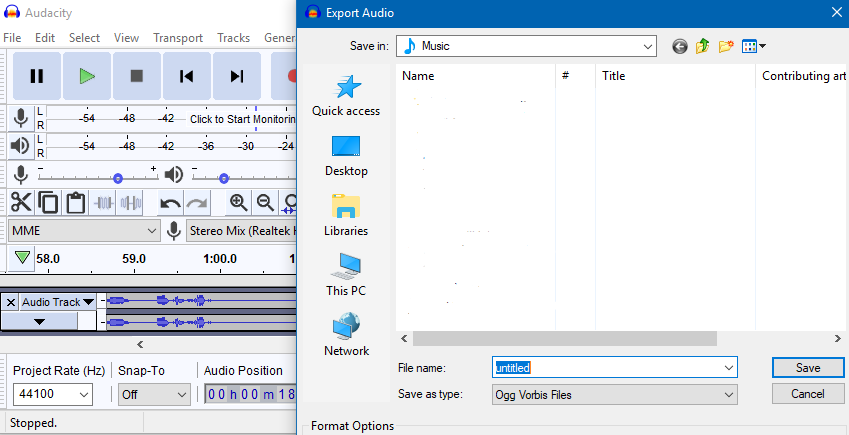Click the Silence audio icon
Image resolution: width=849 pixels, height=435 pixels.
point(131,203)
